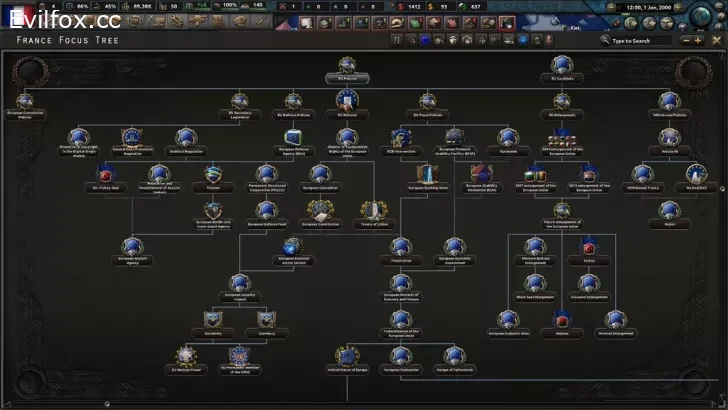The width and height of the screenshot is (728, 410).
Task: Zoom out the focus tree with minus button
Action: point(685,41)
